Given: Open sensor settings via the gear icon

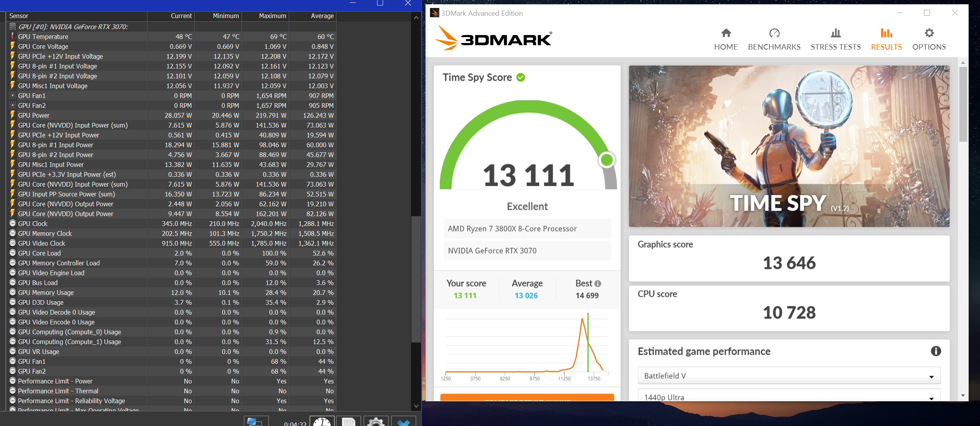Looking at the screenshot, I should pyautogui.click(x=376, y=421).
